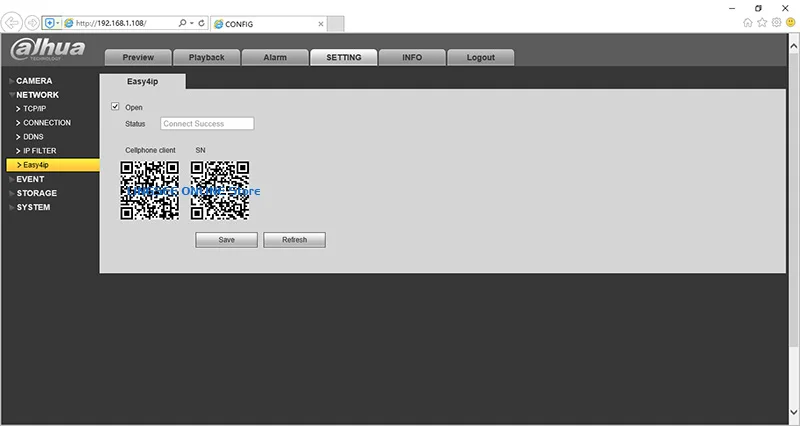Open the address bar shield security icon
Image resolution: width=800 pixels, height=426 pixels.
49,23
